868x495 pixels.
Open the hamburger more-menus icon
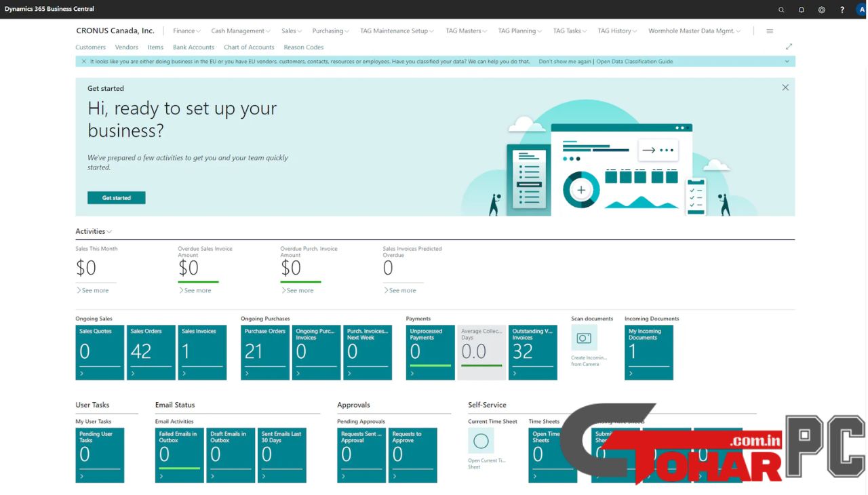pos(770,31)
